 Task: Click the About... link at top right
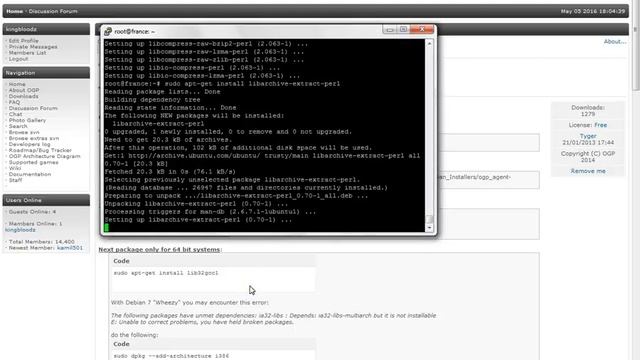(615, 42)
